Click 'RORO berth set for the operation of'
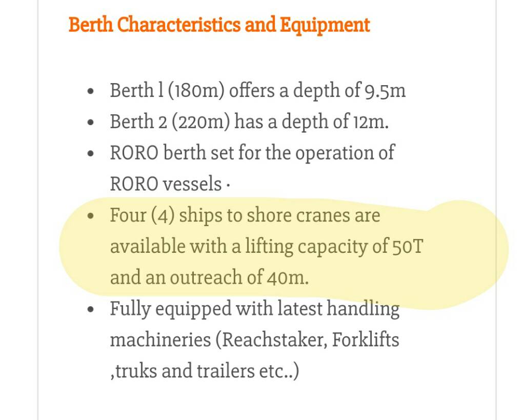 (252, 153)
